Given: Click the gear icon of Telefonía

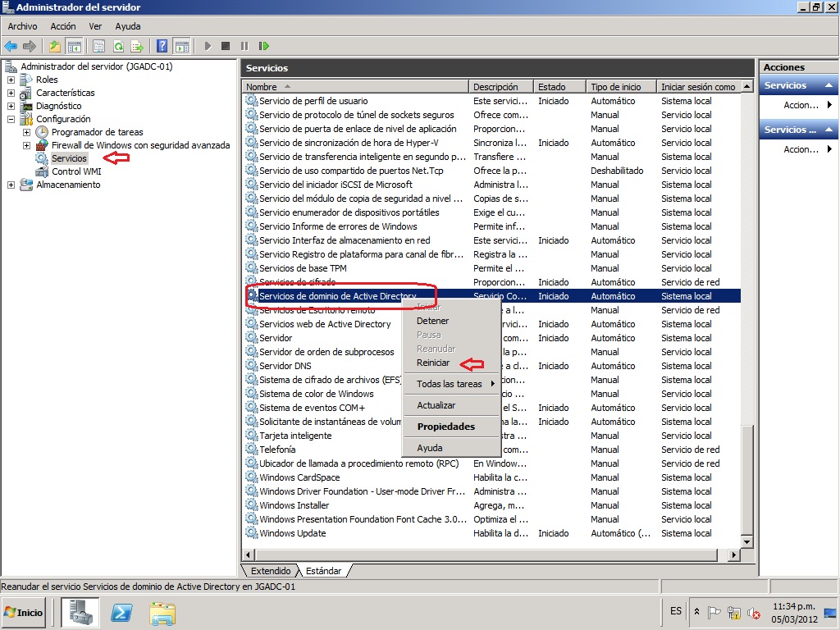Looking at the screenshot, I should tap(251, 450).
